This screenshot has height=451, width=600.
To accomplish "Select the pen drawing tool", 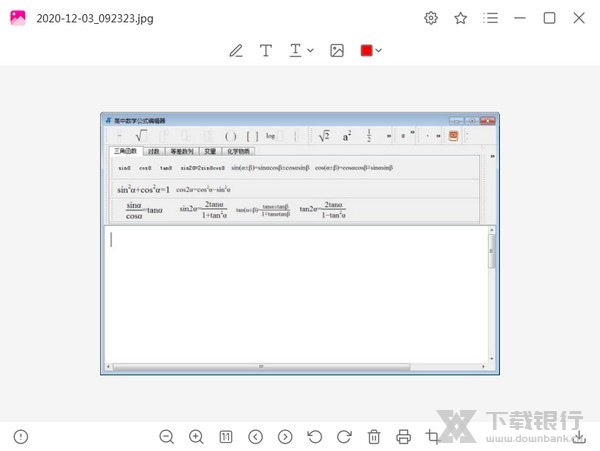I will (236, 51).
